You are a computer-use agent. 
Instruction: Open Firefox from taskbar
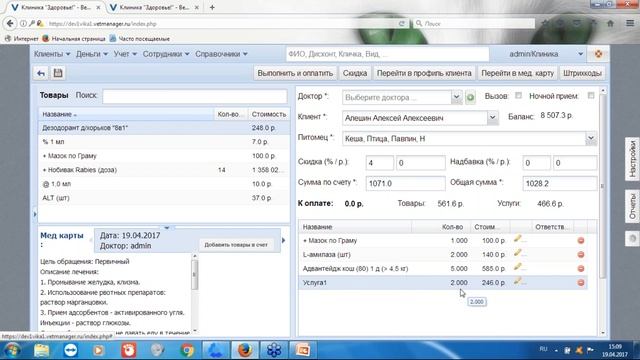[x=245, y=350]
